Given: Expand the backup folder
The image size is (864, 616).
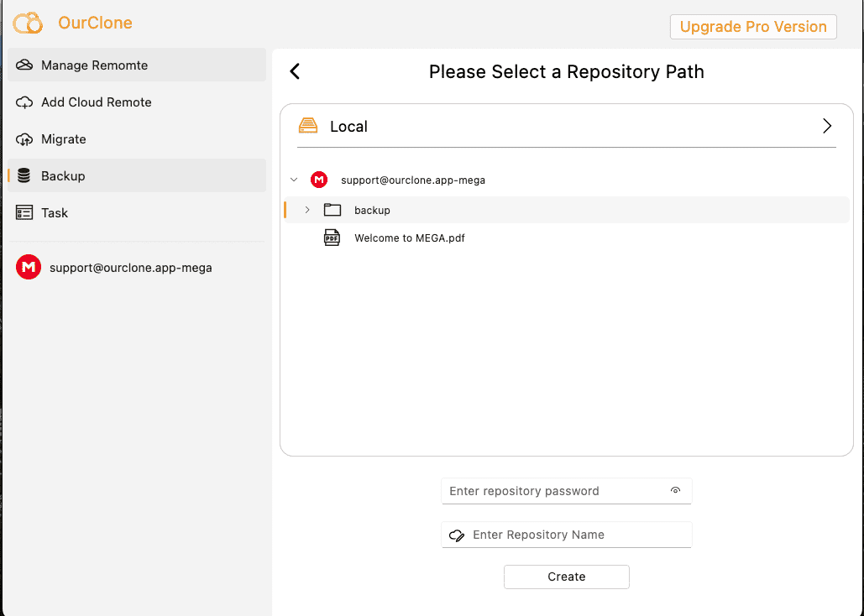Looking at the screenshot, I should (x=307, y=210).
